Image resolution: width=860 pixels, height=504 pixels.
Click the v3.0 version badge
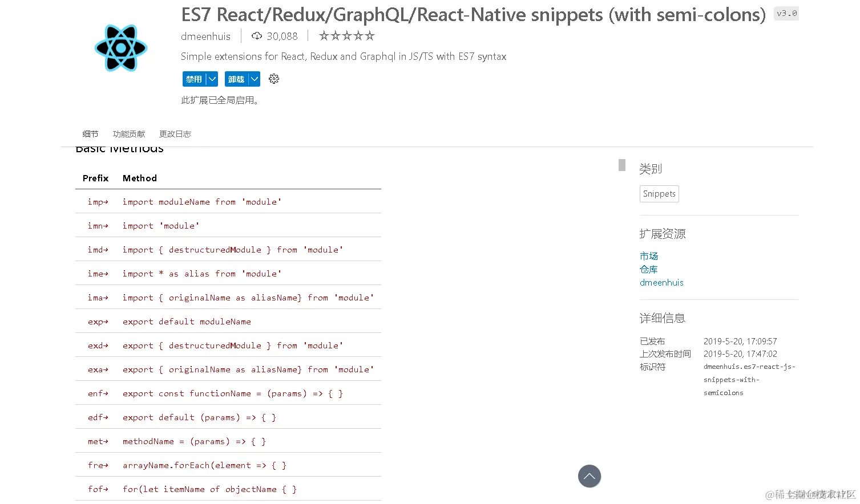pos(786,14)
